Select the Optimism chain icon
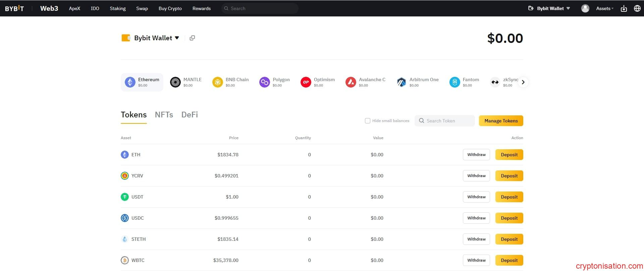 pyautogui.click(x=306, y=82)
